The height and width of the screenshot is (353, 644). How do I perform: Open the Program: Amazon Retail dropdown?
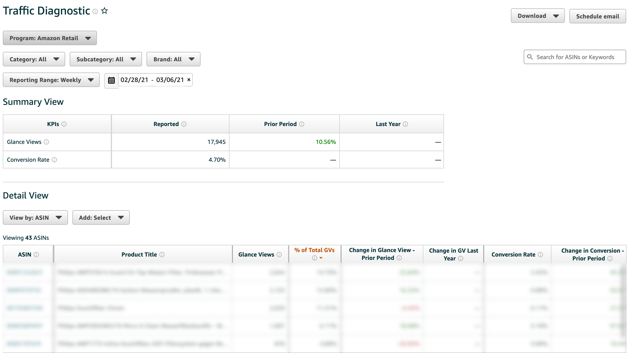[50, 38]
